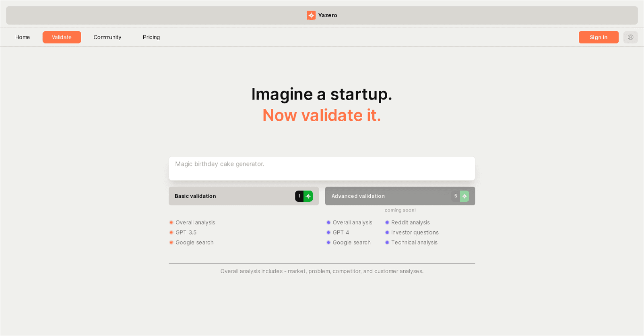Image resolution: width=644 pixels, height=336 pixels.
Task: Open the Pricing page
Action: point(151,37)
